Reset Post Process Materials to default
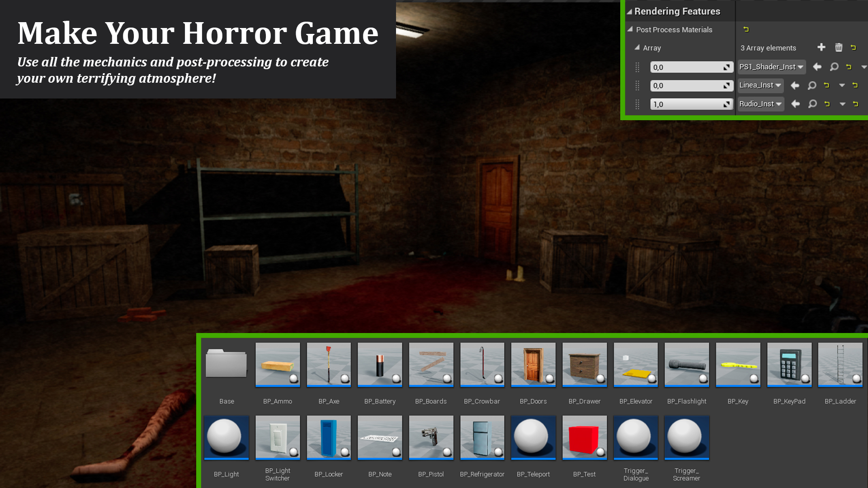This screenshot has width=868, height=488. 746,29
